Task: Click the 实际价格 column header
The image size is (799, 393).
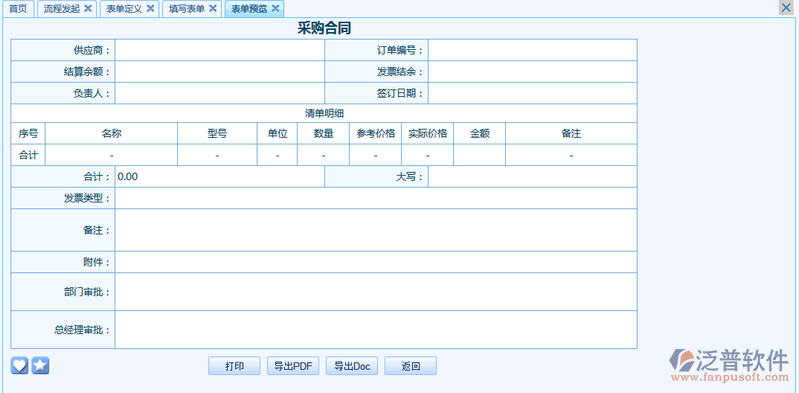Action: (428, 134)
